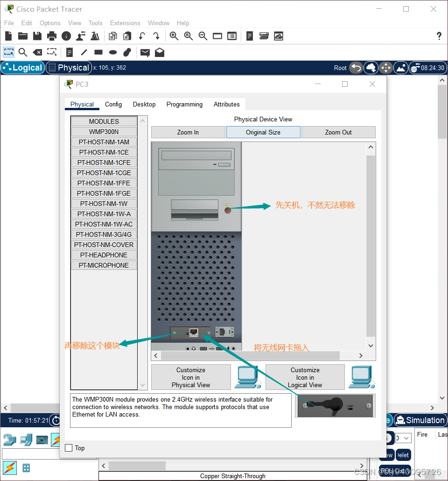Select the Place Note tool
This screenshot has height=481, width=448.
point(70,52)
